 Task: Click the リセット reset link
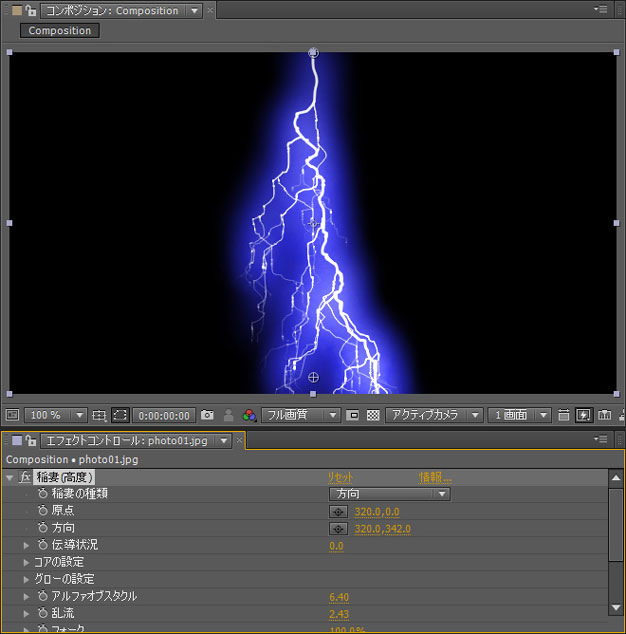pos(340,478)
